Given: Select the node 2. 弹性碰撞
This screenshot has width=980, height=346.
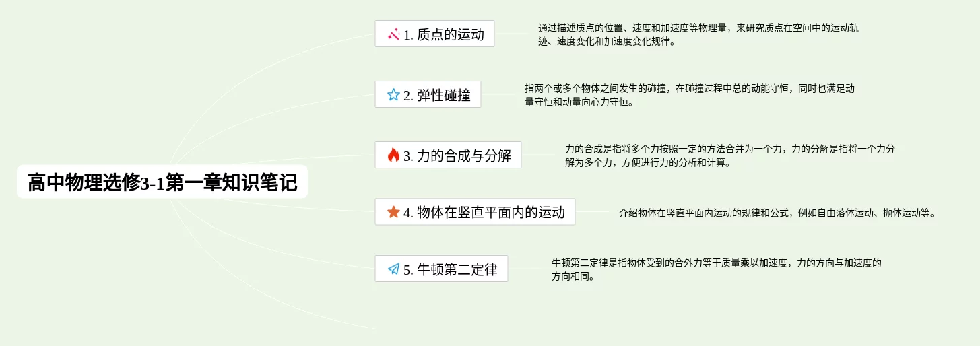Looking at the screenshot, I should click(x=428, y=94).
